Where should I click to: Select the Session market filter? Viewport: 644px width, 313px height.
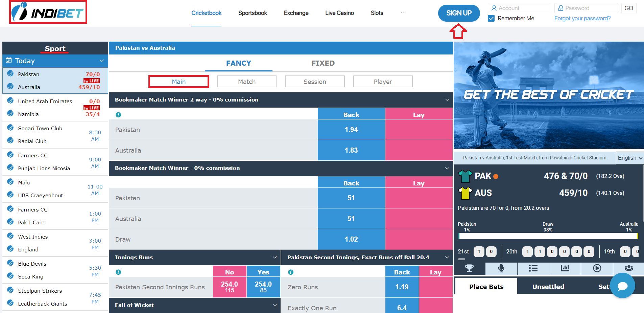315,82
